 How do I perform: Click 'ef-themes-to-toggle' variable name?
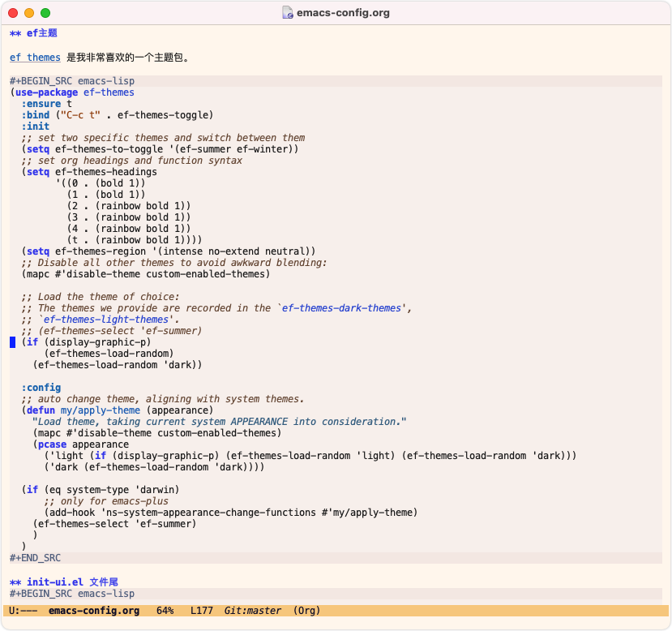click(x=109, y=149)
